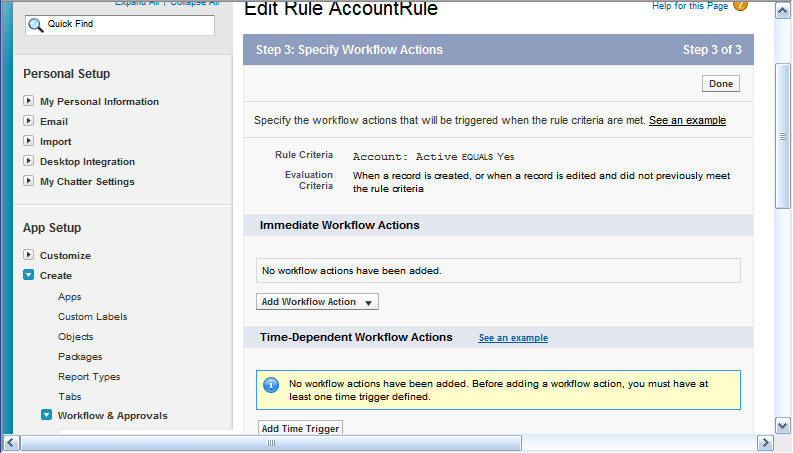Collapse Workflow & Approvals section
The image size is (793, 453).
[x=46, y=415]
